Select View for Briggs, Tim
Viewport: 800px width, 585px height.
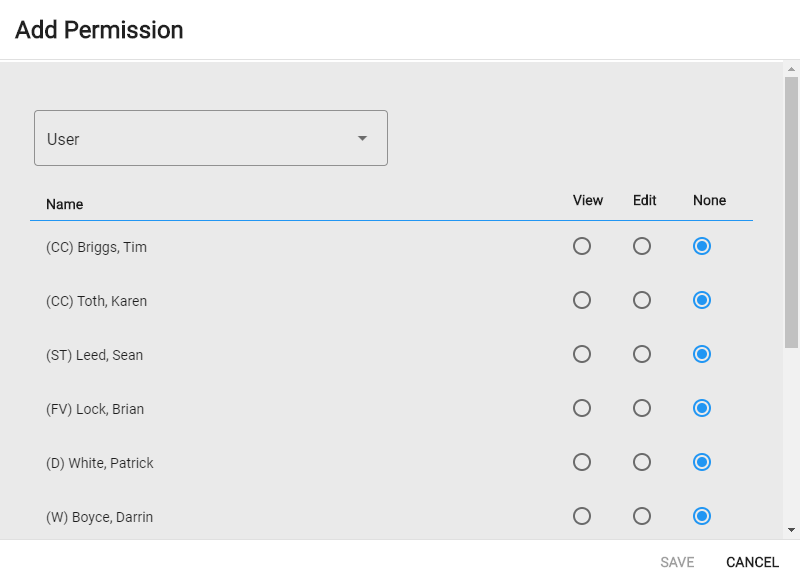tap(582, 246)
